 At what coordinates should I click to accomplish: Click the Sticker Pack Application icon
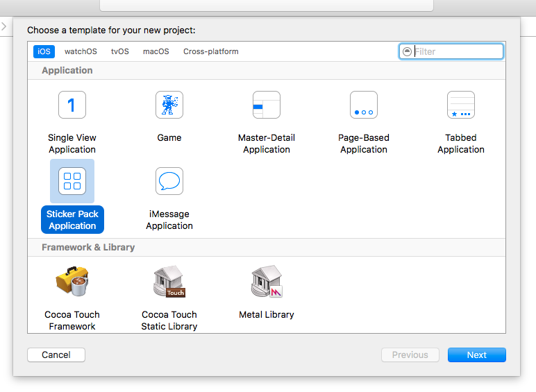click(72, 181)
